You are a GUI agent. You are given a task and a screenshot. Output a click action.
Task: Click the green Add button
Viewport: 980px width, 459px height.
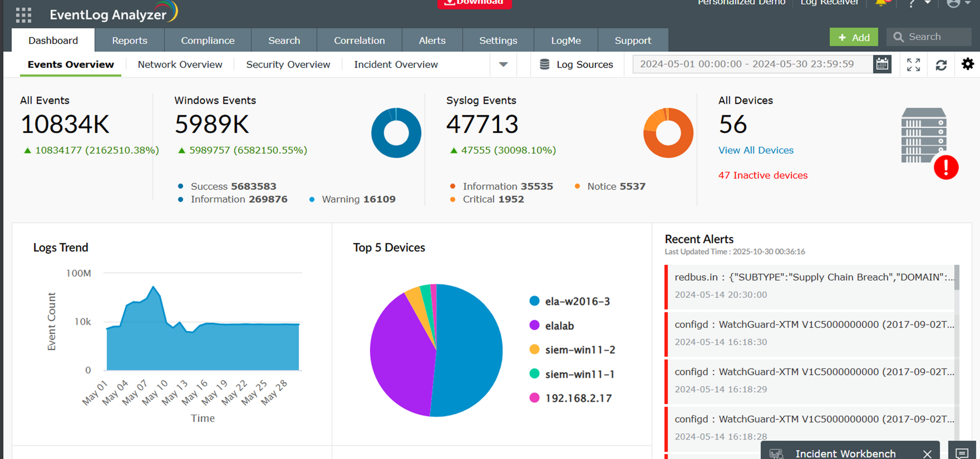click(x=854, y=37)
